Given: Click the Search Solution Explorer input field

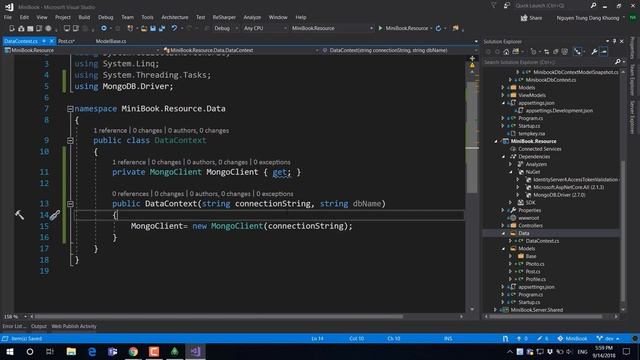Looking at the screenshot, I should point(548,62).
